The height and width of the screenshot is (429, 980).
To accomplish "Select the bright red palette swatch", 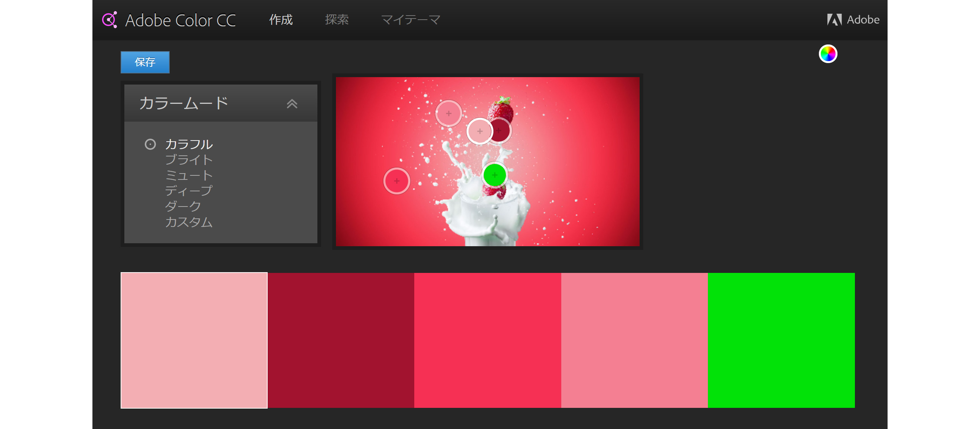I will 488,340.
